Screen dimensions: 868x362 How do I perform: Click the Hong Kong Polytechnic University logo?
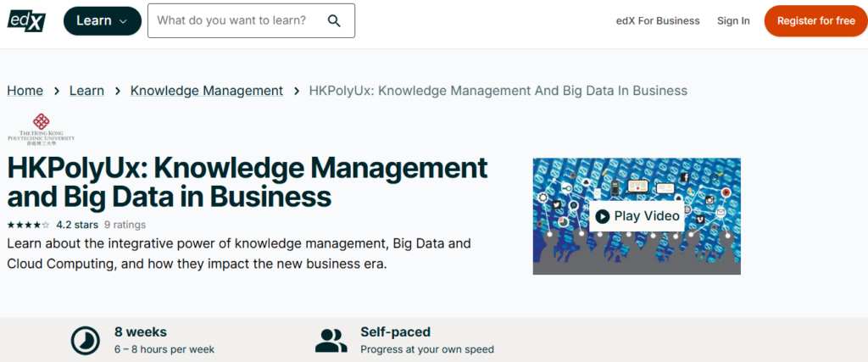41,129
